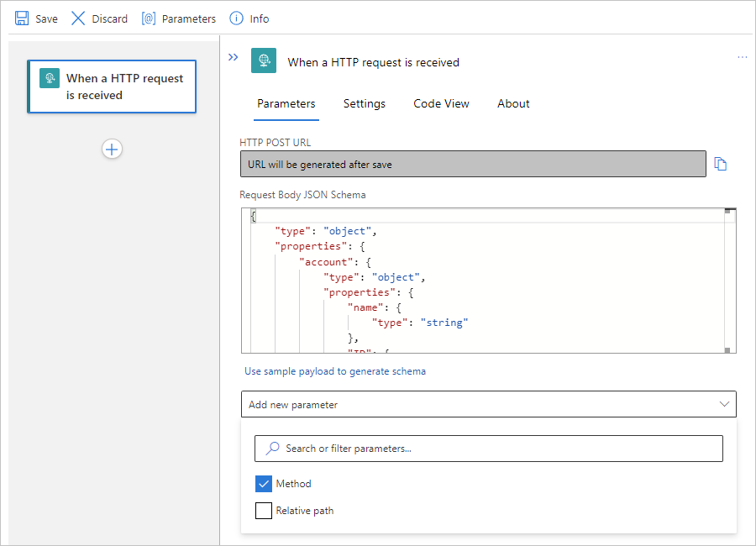Click the Search or filter parameters field
The height and width of the screenshot is (546, 756).
[488, 449]
